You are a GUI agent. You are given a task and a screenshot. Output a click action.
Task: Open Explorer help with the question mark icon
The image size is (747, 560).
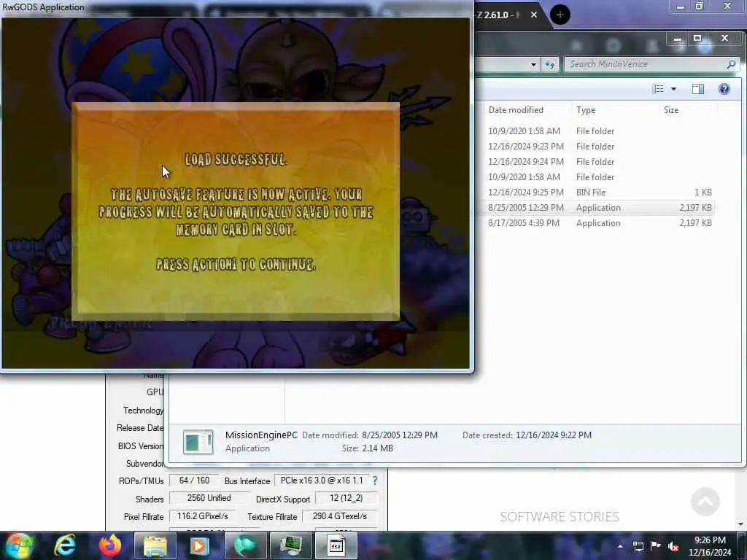pyautogui.click(x=724, y=89)
